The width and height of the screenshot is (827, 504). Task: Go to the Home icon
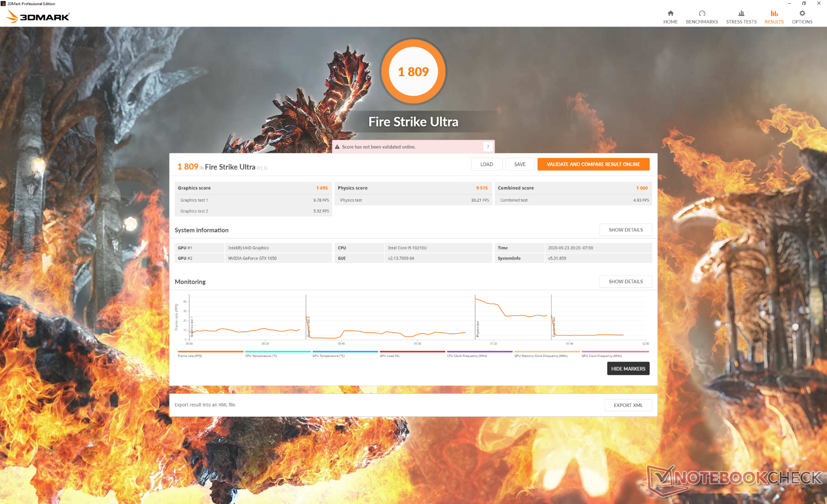pyautogui.click(x=670, y=13)
